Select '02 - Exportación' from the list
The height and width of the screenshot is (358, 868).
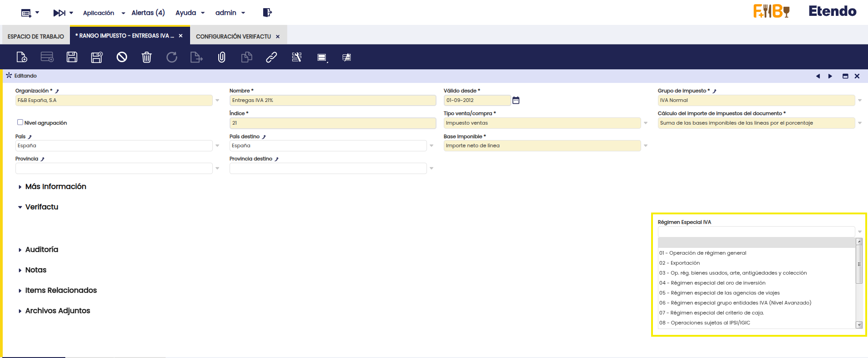[x=685, y=263]
